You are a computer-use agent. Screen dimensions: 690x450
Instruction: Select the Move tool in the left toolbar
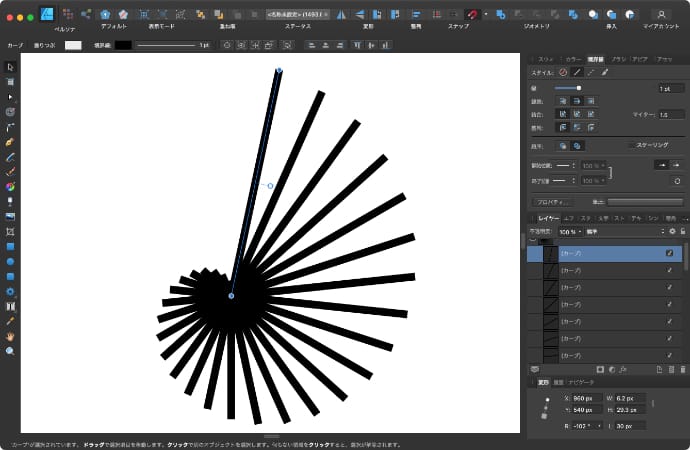(10, 67)
